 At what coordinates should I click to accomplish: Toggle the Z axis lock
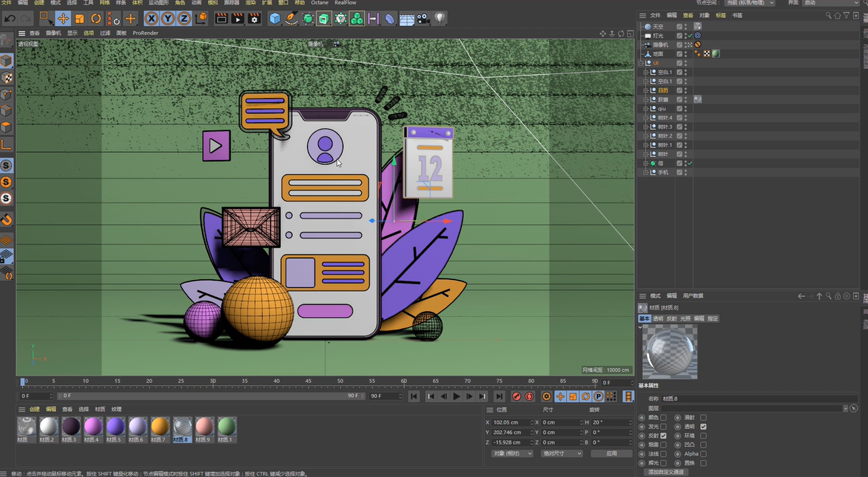pyautogui.click(x=184, y=19)
